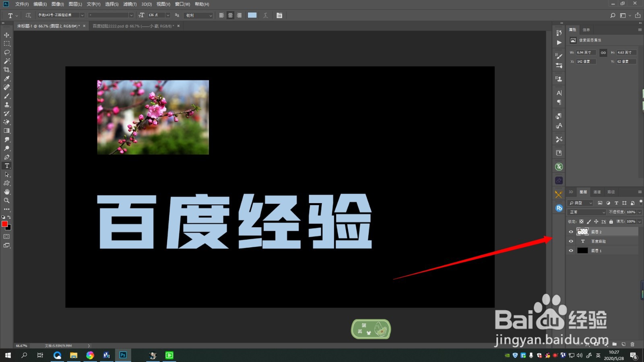644x362 pixels.
Task: Select the Rectangular Marquee tool
Action: click(7, 43)
